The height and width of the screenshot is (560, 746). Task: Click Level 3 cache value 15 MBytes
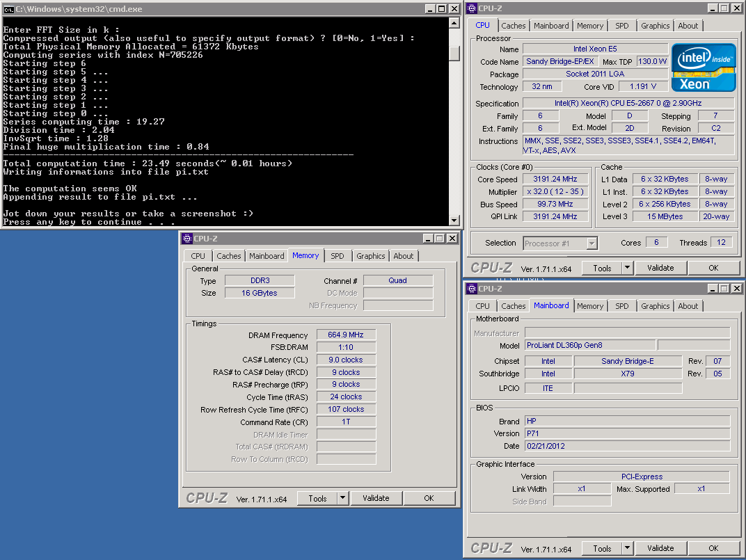665,216
